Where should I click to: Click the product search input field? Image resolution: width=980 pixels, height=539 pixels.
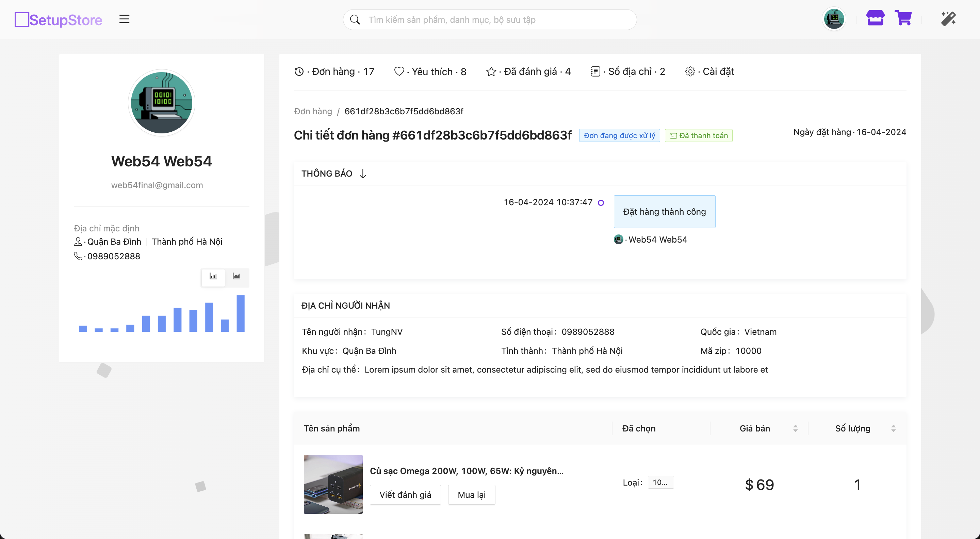pyautogui.click(x=494, y=20)
